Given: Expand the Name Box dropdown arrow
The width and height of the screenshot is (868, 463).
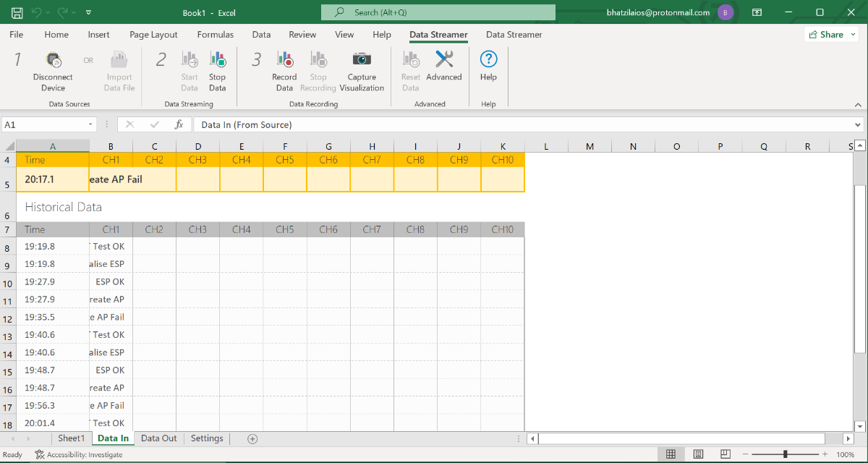Looking at the screenshot, I should [x=90, y=124].
